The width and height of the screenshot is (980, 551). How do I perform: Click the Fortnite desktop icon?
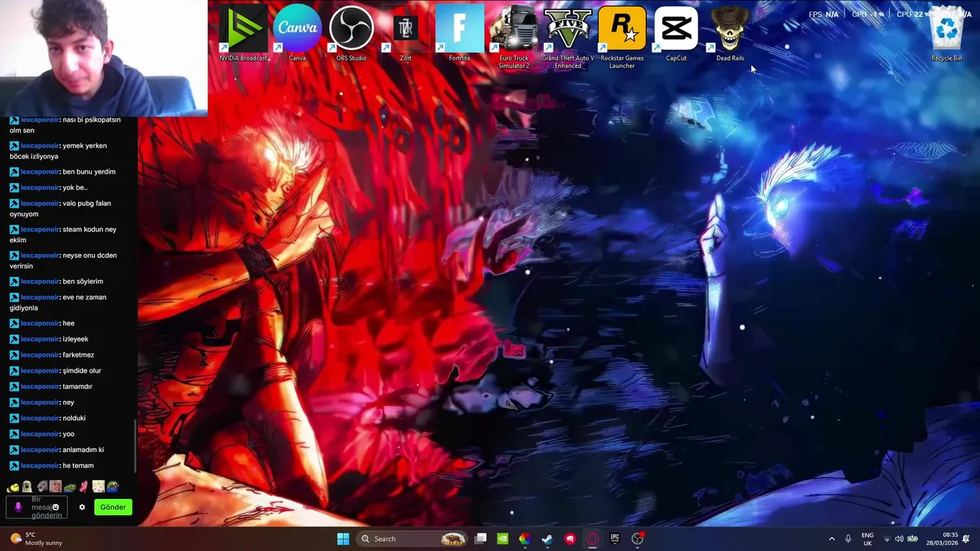(x=459, y=34)
